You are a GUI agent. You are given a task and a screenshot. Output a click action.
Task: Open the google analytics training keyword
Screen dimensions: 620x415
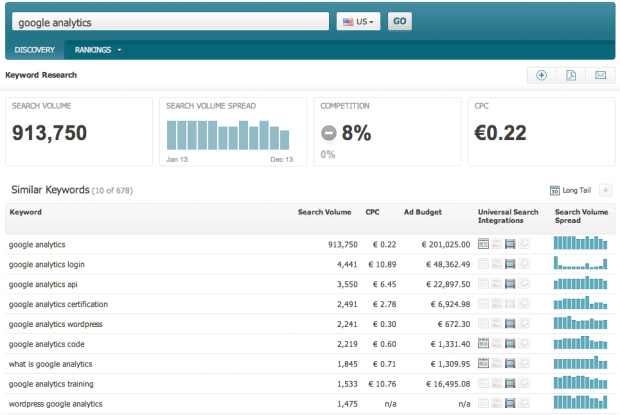pyautogui.click(x=51, y=384)
